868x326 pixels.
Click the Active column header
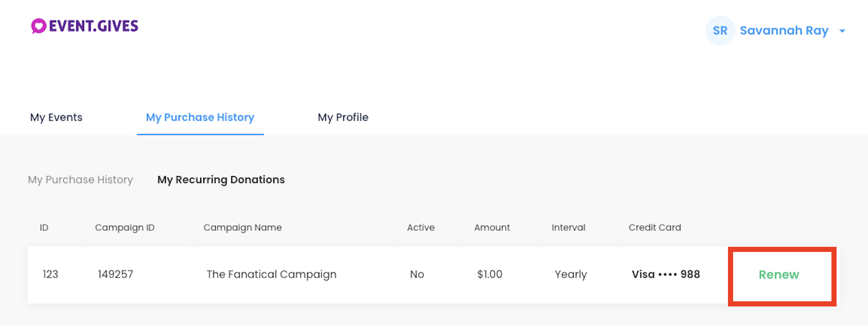[421, 227]
